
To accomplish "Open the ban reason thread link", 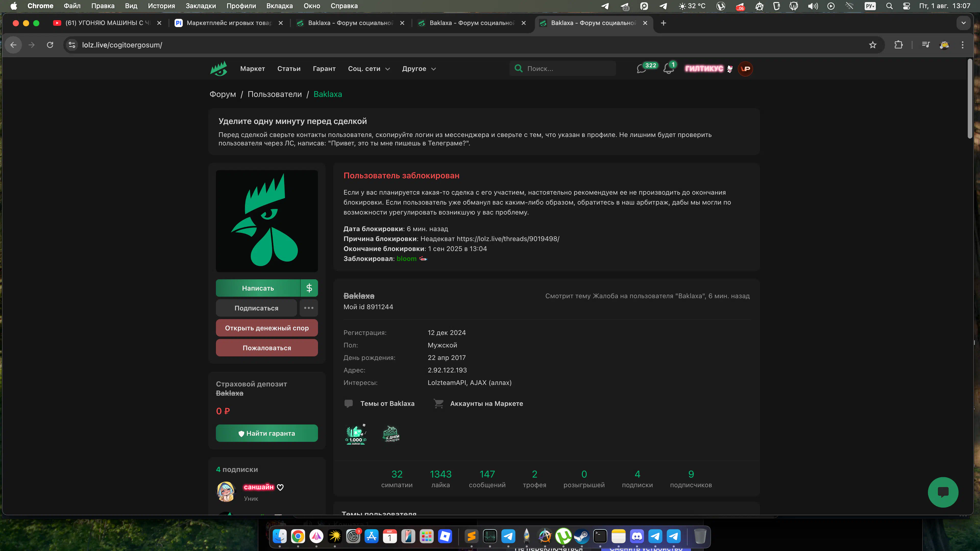I will (508, 239).
